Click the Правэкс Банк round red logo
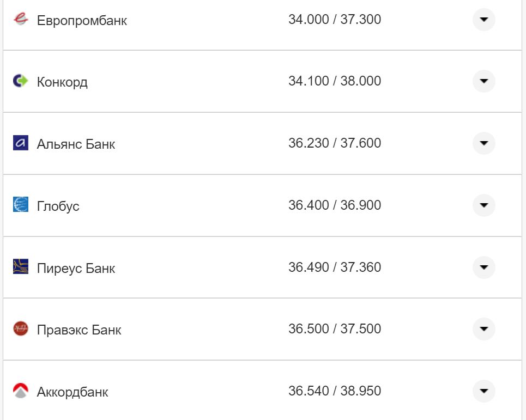Screen dimensions: 526x420 (20, 329)
